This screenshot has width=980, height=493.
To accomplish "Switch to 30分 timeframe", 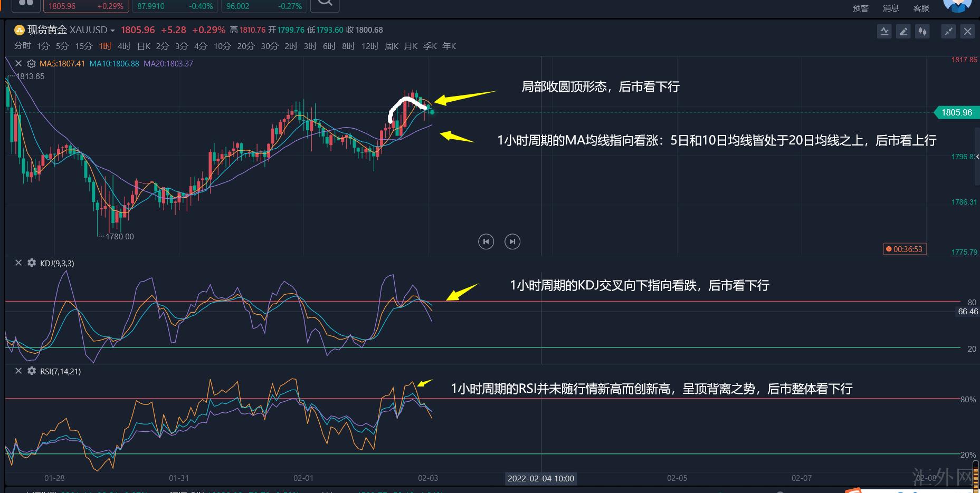I will click(x=270, y=46).
